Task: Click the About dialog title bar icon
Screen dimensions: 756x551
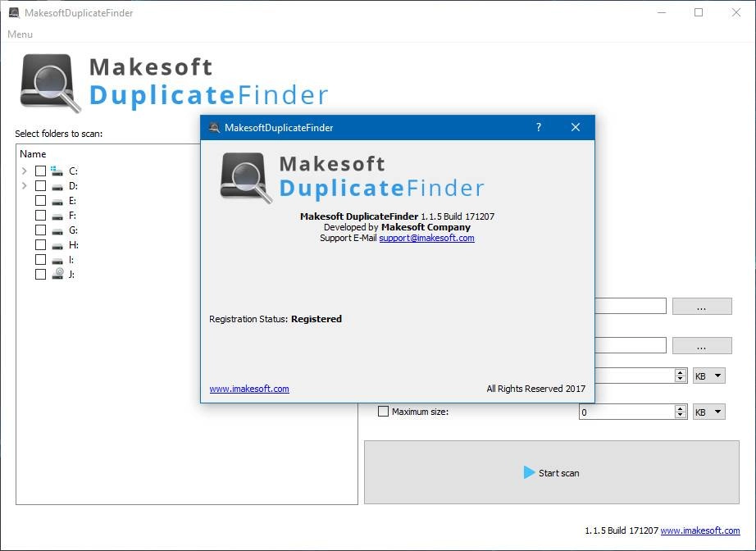Action: [214, 127]
